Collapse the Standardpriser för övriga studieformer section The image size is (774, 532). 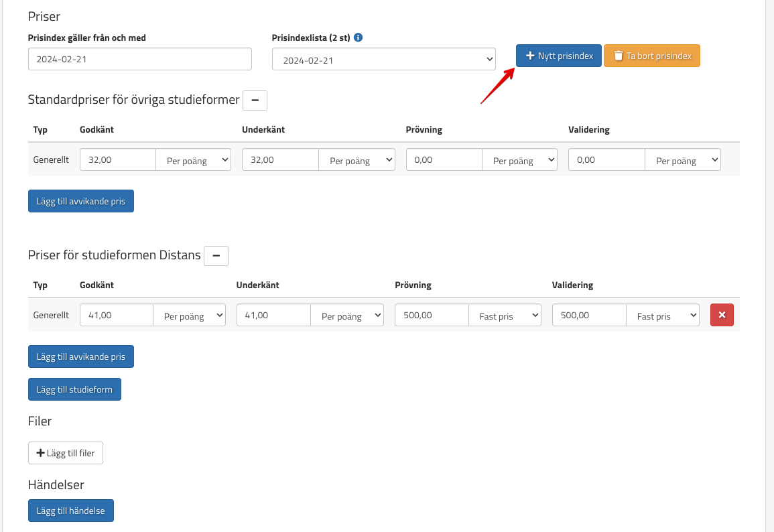(x=255, y=101)
